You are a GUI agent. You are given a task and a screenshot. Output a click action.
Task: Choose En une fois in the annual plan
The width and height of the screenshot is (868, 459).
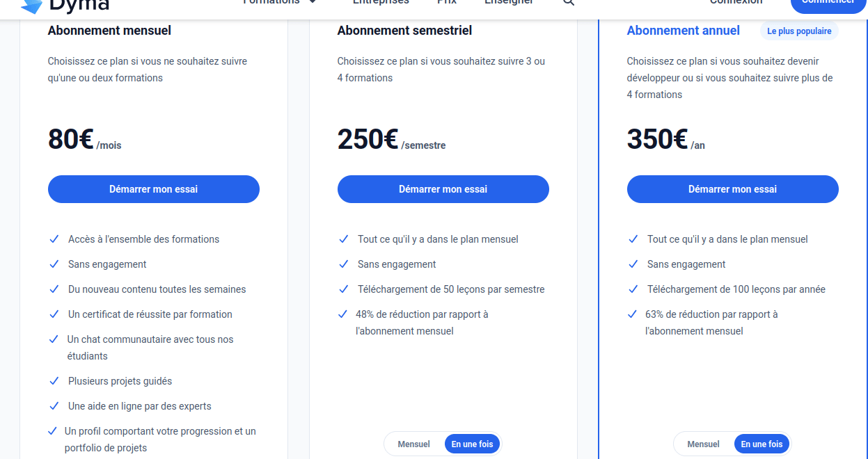762,444
